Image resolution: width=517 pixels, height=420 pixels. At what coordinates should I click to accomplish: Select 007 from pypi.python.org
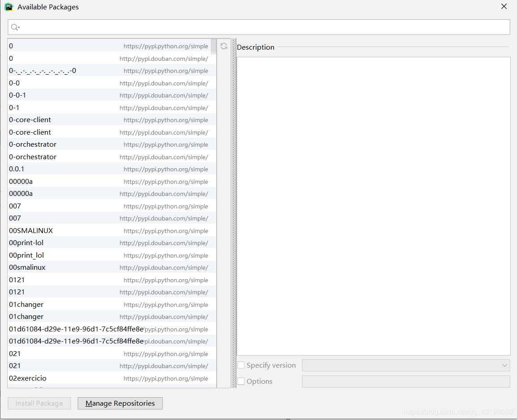pos(112,206)
